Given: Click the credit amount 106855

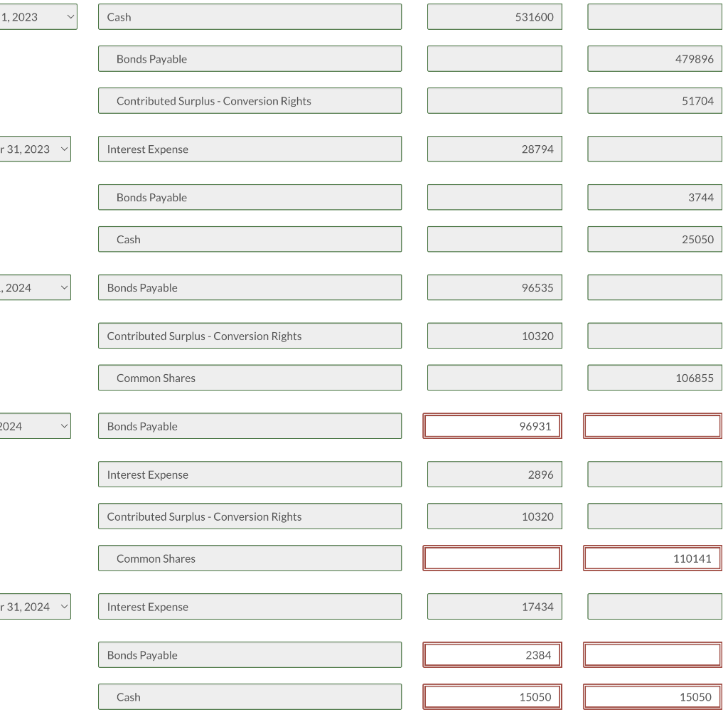Looking at the screenshot, I should [x=655, y=378].
